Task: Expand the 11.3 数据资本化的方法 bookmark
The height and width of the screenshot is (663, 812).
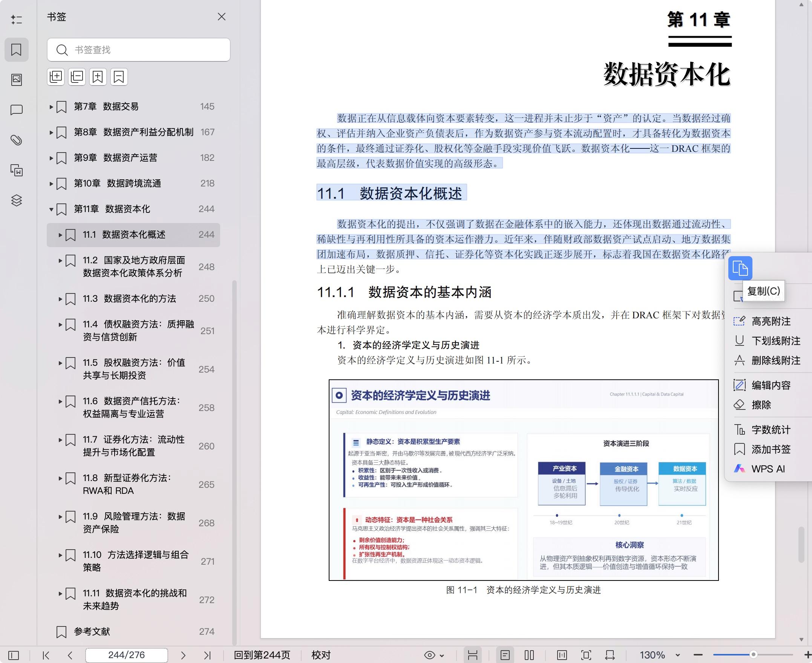Action: 60,299
